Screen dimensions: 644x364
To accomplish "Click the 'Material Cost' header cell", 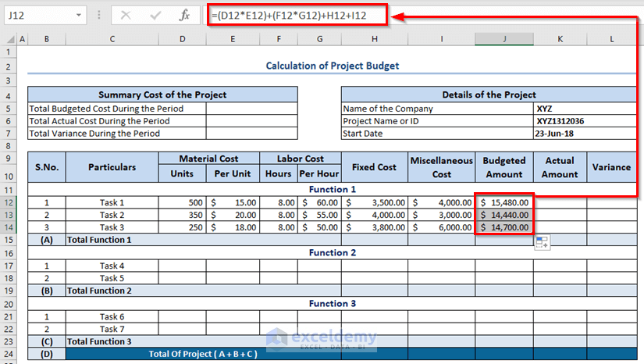I will point(208,159).
